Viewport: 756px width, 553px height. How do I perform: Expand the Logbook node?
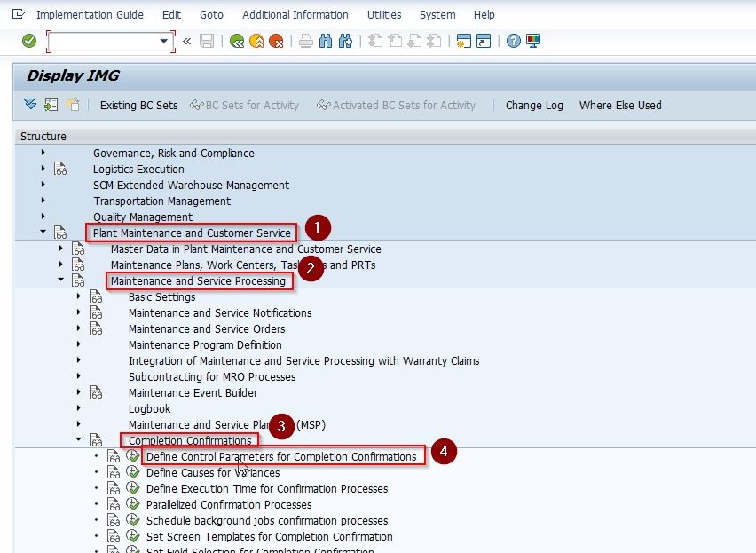79,408
